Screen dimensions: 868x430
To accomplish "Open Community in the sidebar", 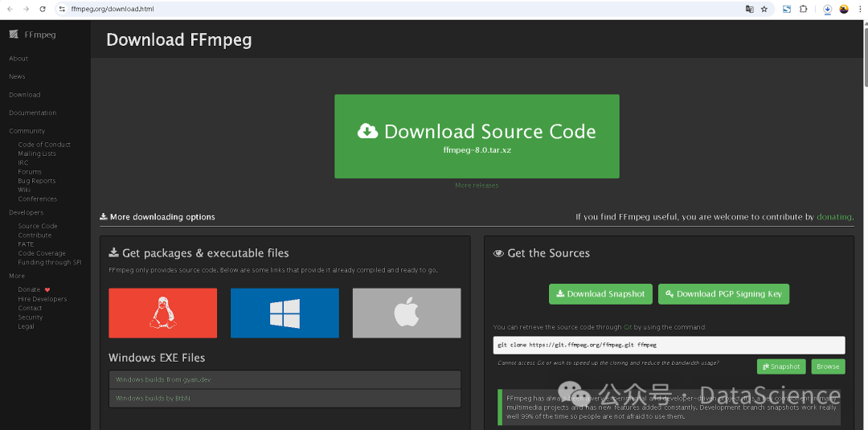I will coord(27,131).
